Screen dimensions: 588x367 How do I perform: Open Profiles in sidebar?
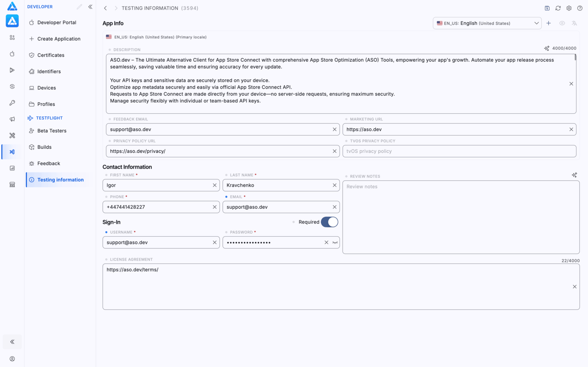pyautogui.click(x=59, y=104)
